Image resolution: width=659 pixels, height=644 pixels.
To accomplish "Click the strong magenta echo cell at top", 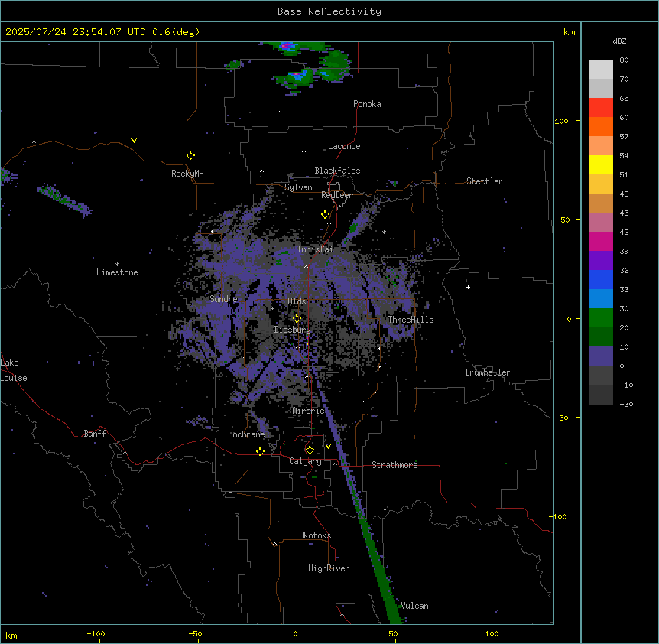I will pyautogui.click(x=288, y=46).
